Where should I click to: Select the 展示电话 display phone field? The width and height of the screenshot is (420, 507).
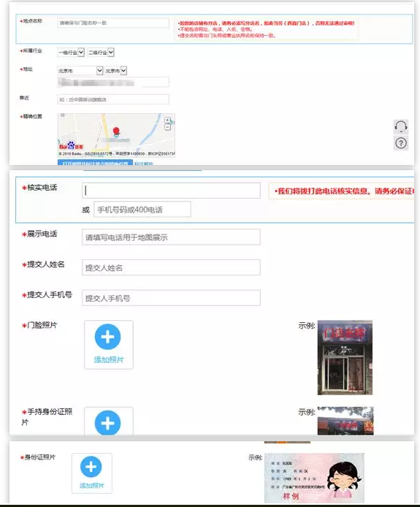[x=171, y=237]
